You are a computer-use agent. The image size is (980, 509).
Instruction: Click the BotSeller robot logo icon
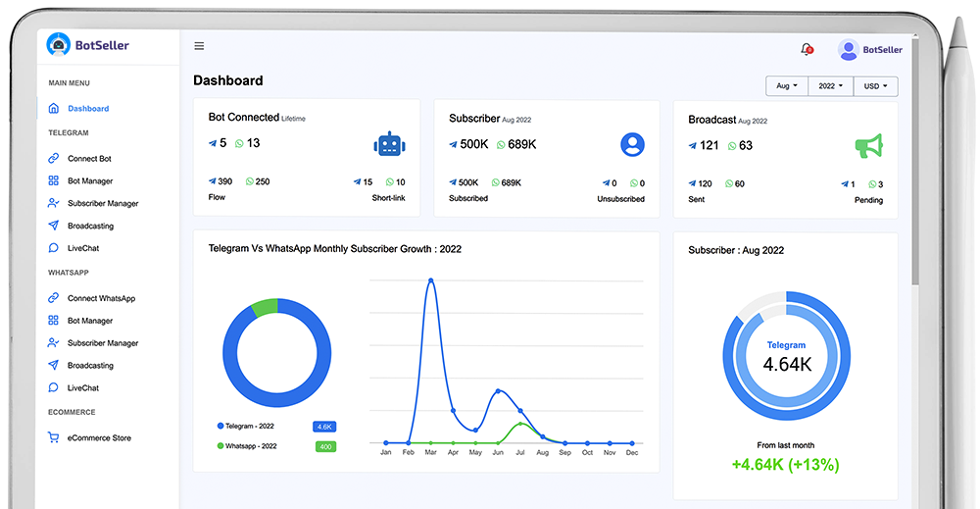coord(59,44)
